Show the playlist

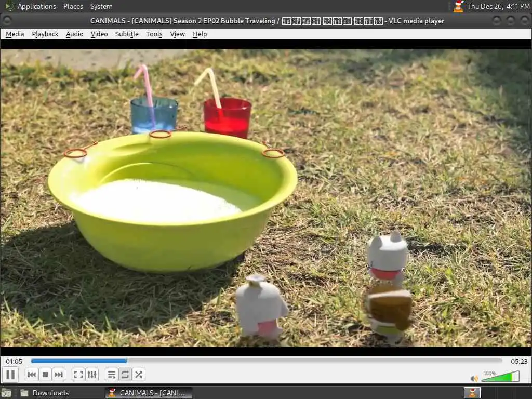[x=111, y=375]
